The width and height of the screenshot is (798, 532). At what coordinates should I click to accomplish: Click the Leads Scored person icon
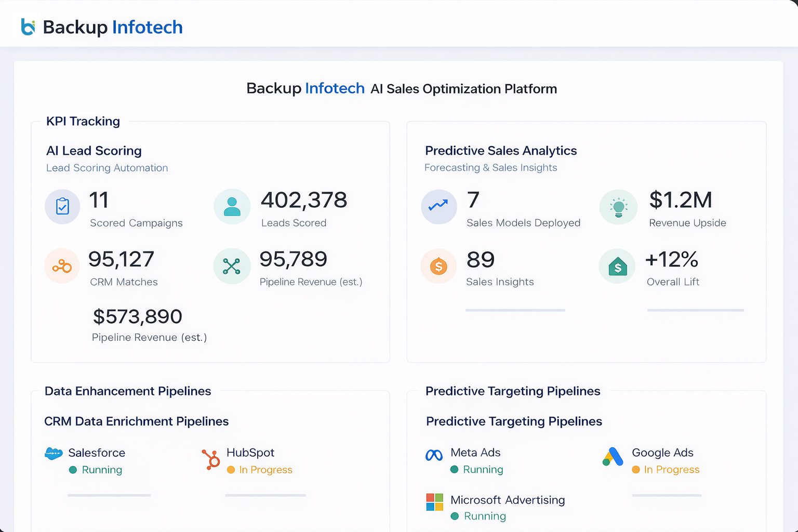[232, 206]
